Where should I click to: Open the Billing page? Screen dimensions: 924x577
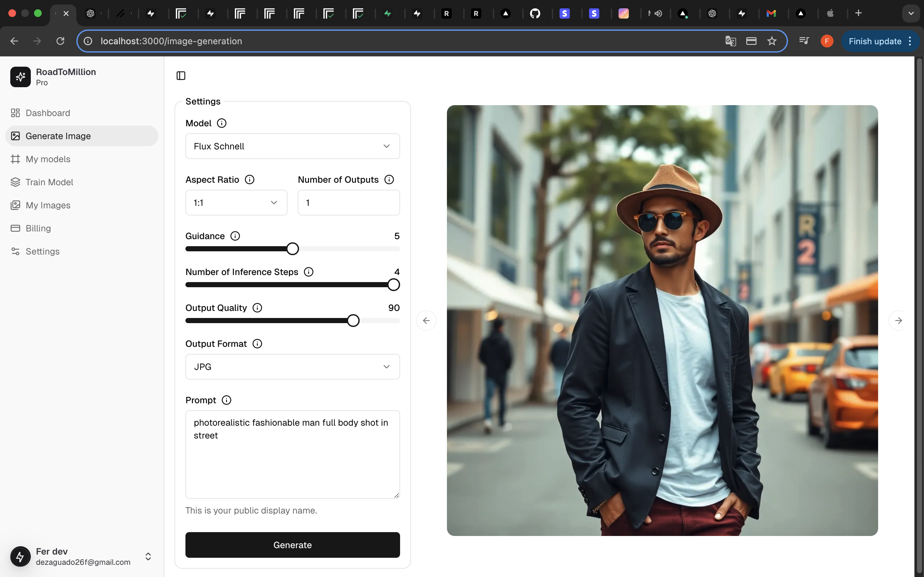38,228
